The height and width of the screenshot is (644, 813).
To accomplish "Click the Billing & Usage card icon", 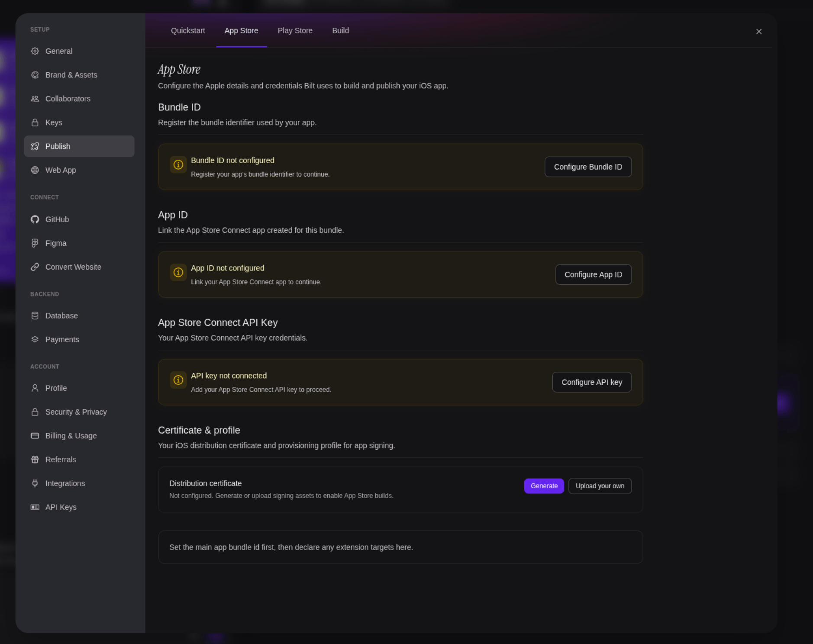I will point(35,436).
